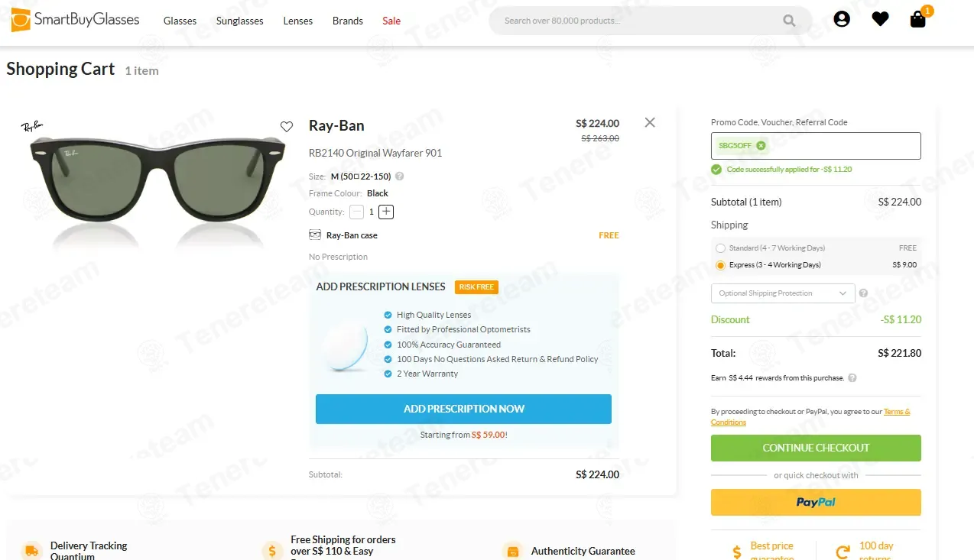This screenshot has height=560, width=974.
Task: Click the Subtotal (1 item) label
Action: (746, 202)
